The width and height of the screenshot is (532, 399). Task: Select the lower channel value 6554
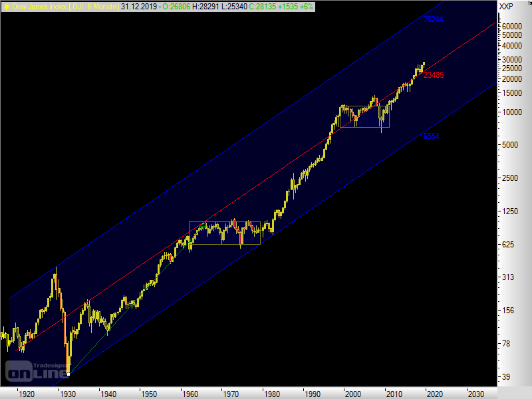point(431,136)
